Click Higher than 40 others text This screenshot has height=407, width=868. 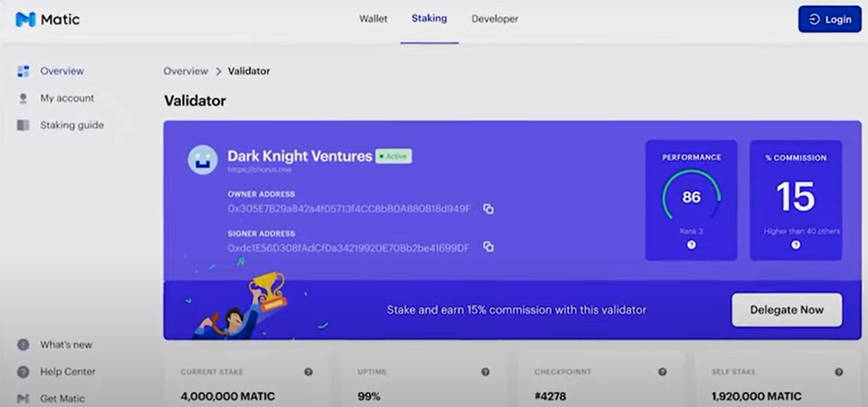coord(802,231)
